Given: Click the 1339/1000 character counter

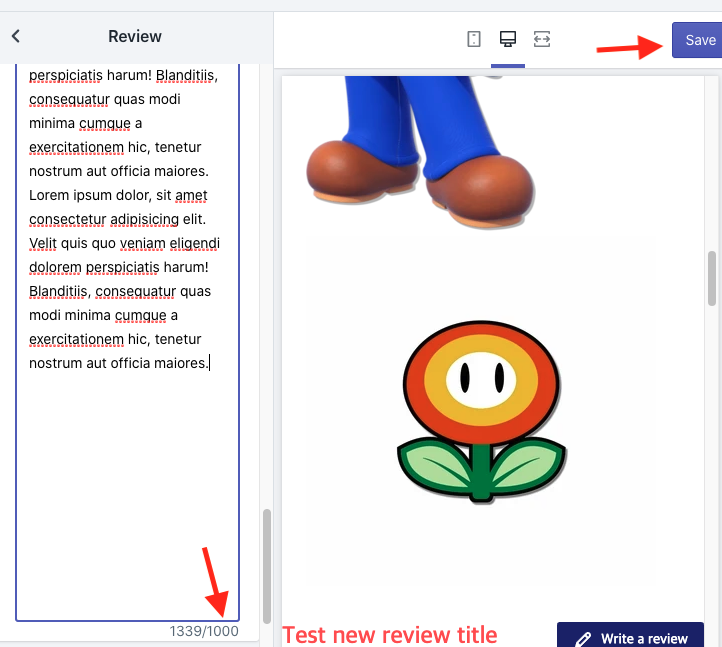Looking at the screenshot, I should point(204,631).
